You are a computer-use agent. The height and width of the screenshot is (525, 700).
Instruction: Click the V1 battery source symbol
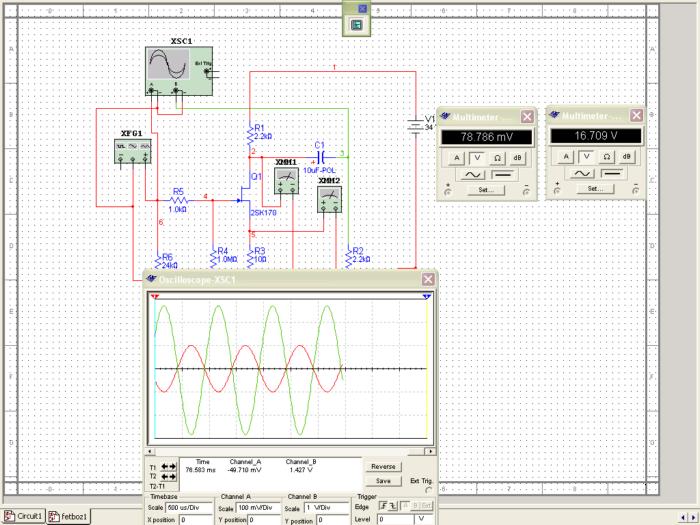pyautogui.click(x=416, y=126)
